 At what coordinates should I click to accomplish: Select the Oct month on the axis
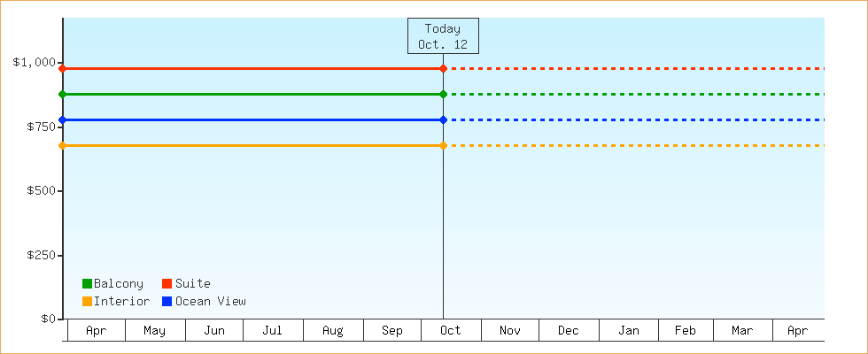[x=451, y=331]
